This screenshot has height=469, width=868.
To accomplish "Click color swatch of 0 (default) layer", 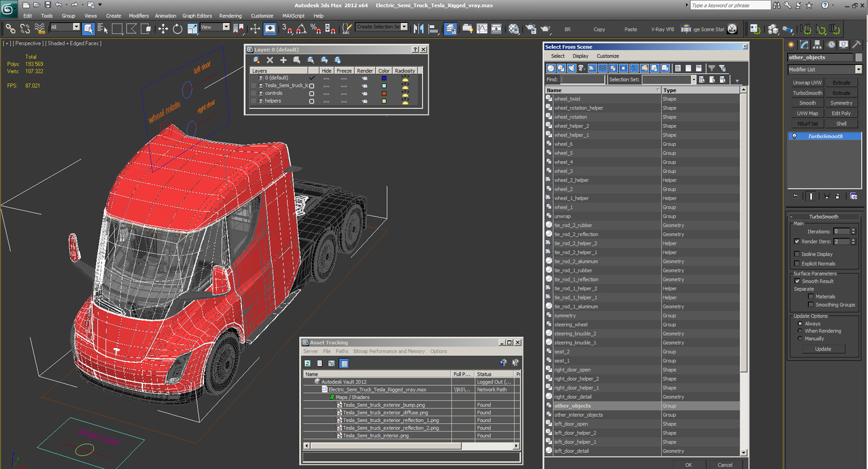I will (384, 78).
